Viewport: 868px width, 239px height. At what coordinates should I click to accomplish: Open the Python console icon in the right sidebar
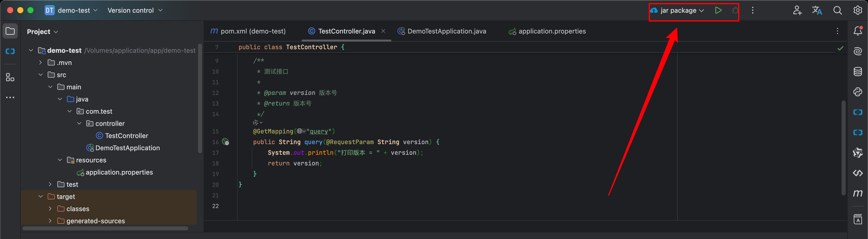coord(858,92)
